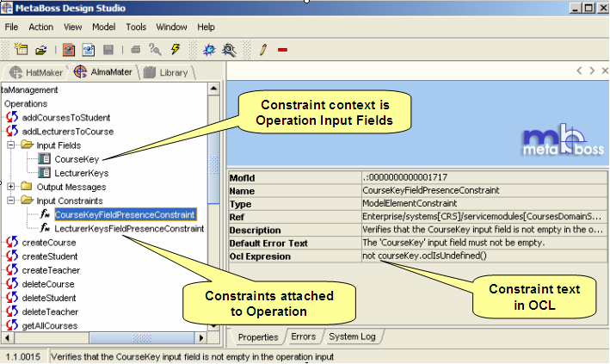Click version 1.1.0015 in status bar
The image size is (610, 364).
click(23, 356)
